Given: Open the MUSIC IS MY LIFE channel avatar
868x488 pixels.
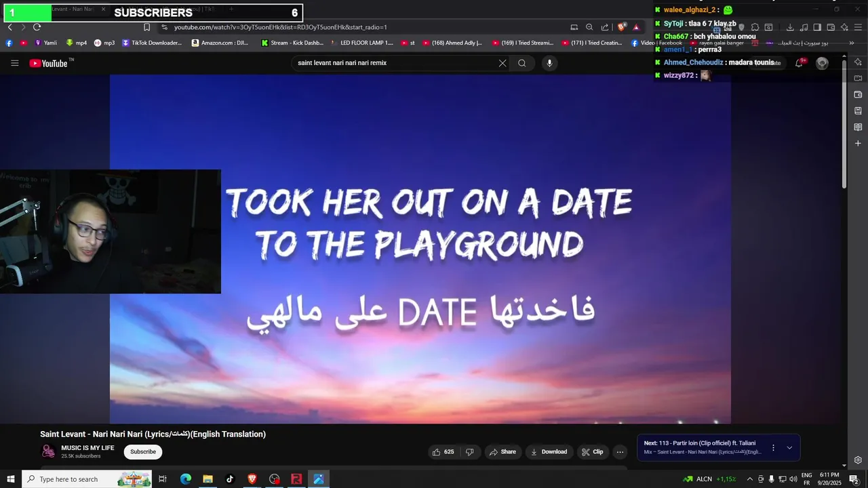Looking at the screenshot, I should 48,451.
